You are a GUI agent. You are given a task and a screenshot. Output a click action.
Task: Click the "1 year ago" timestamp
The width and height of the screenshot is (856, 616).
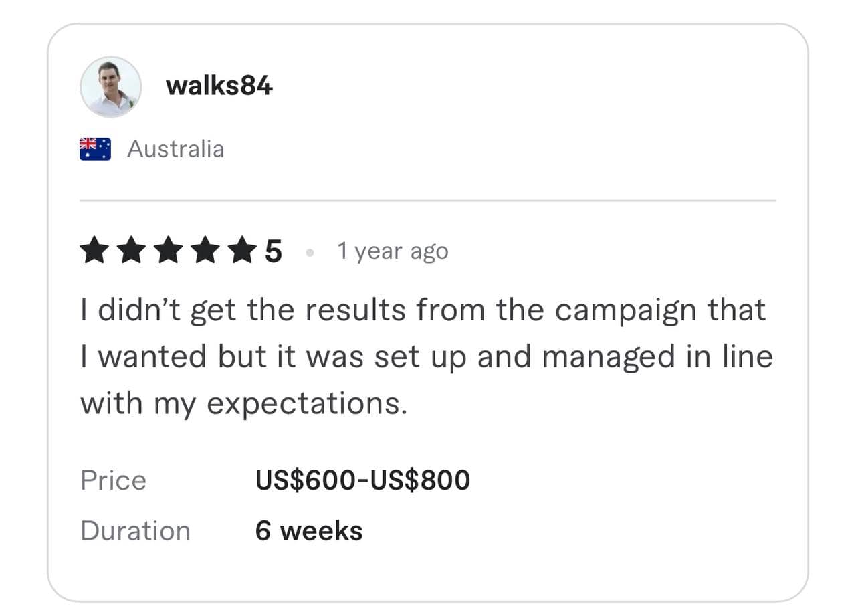point(393,251)
